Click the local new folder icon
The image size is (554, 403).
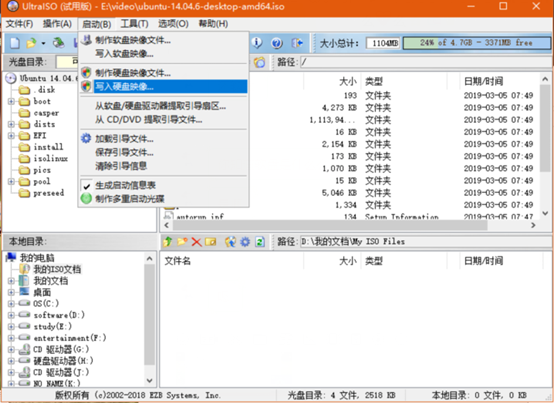[x=182, y=242]
